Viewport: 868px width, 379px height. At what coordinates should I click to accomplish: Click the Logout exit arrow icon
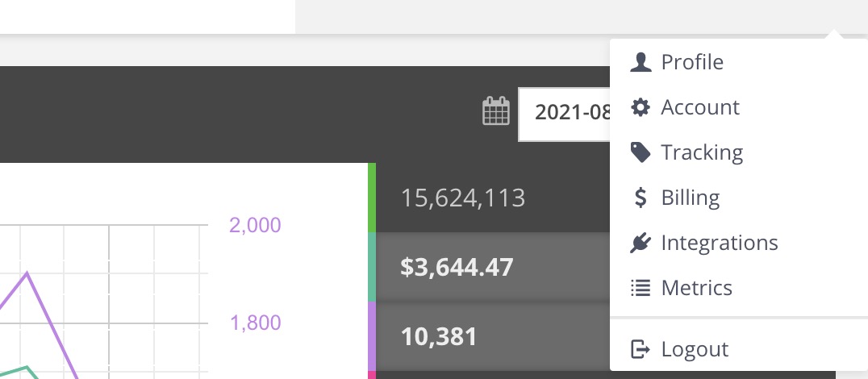pos(641,349)
